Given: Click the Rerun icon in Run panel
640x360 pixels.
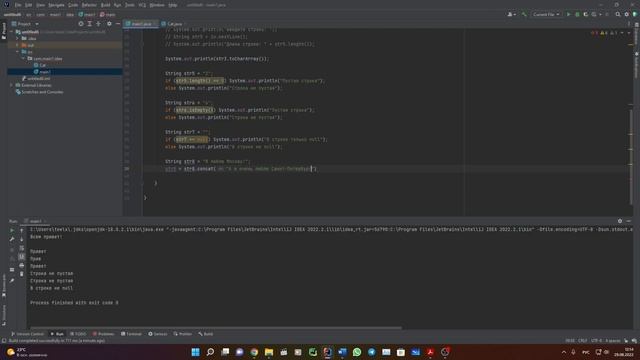Looking at the screenshot, I should click(12, 230).
